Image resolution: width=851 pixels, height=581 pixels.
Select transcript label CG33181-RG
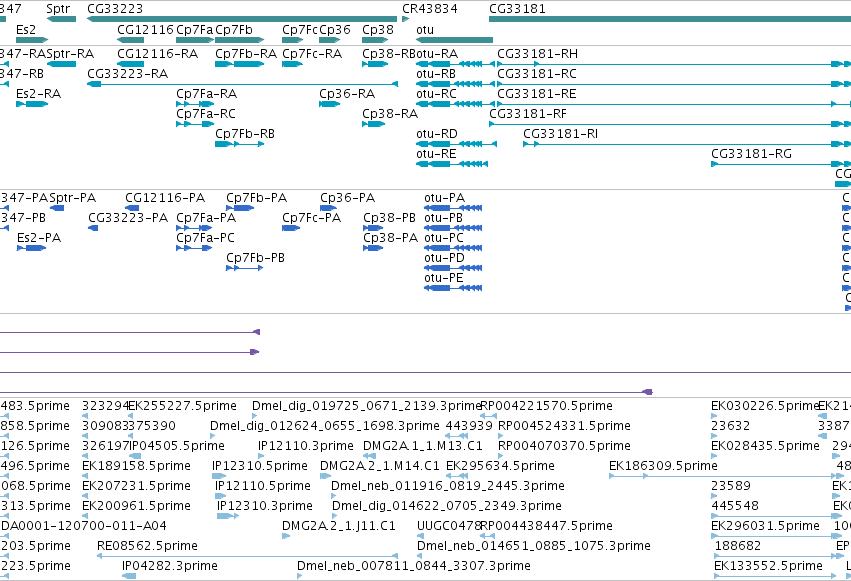751,154
